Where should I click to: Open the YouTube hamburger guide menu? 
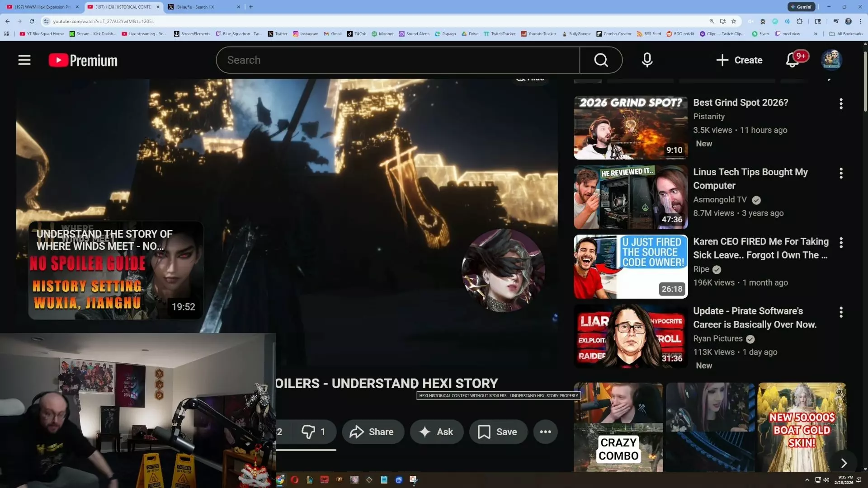point(24,60)
